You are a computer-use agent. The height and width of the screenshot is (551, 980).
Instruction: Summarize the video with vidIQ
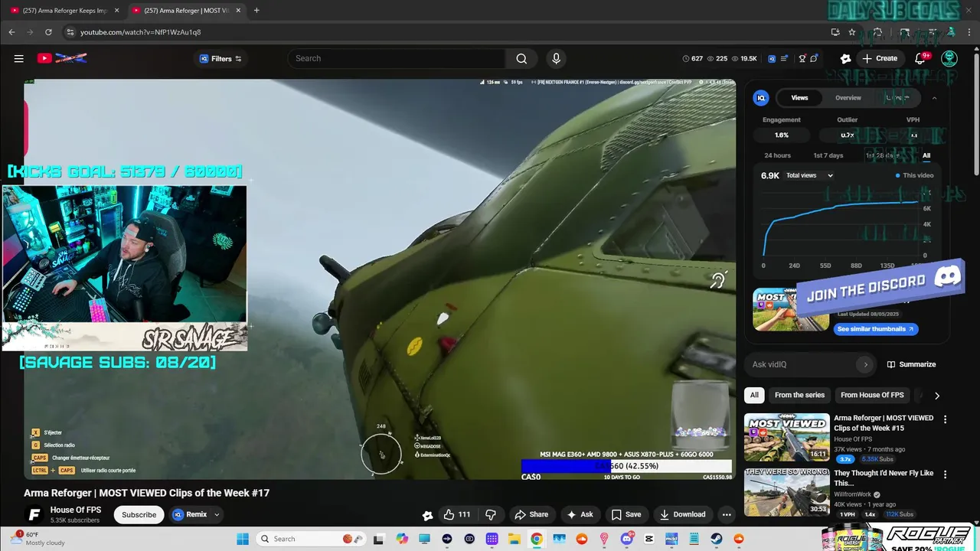[911, 364]
